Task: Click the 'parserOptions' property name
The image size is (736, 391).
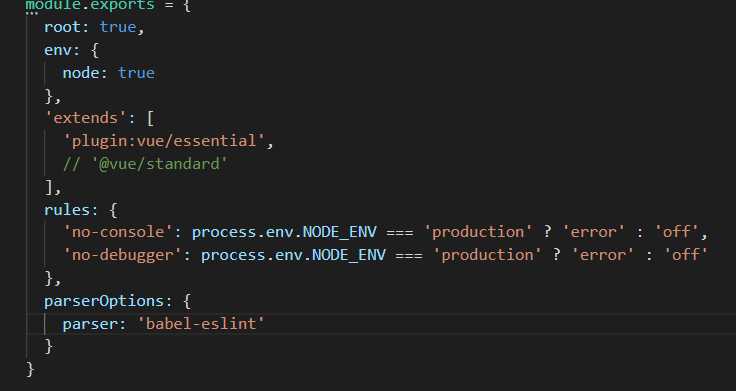Action: (x=104, y=300)
